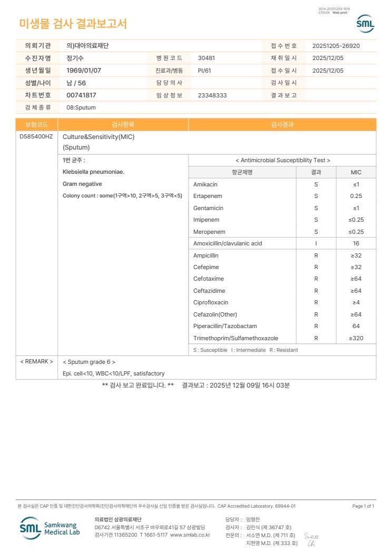Click the Trimethoprim/Sulfamethoxazole MIC value ≥320

[x=356, y=338]
